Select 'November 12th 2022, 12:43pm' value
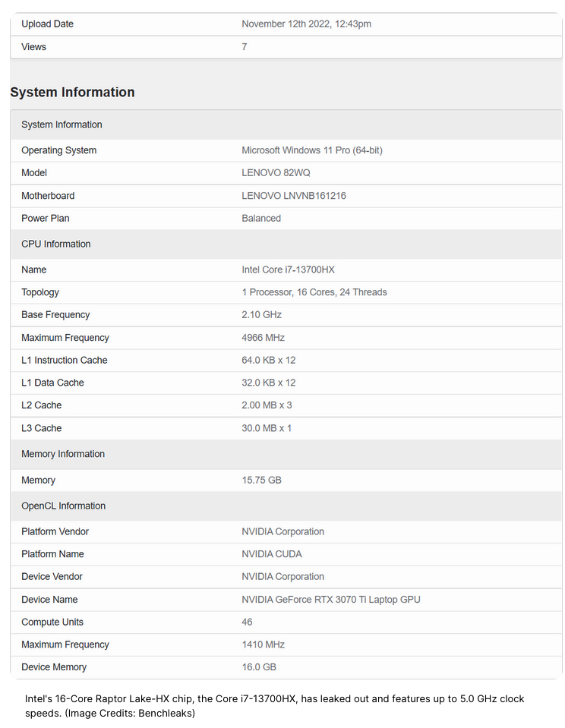Viewport: 565px width, 728px height. point(306,24)
